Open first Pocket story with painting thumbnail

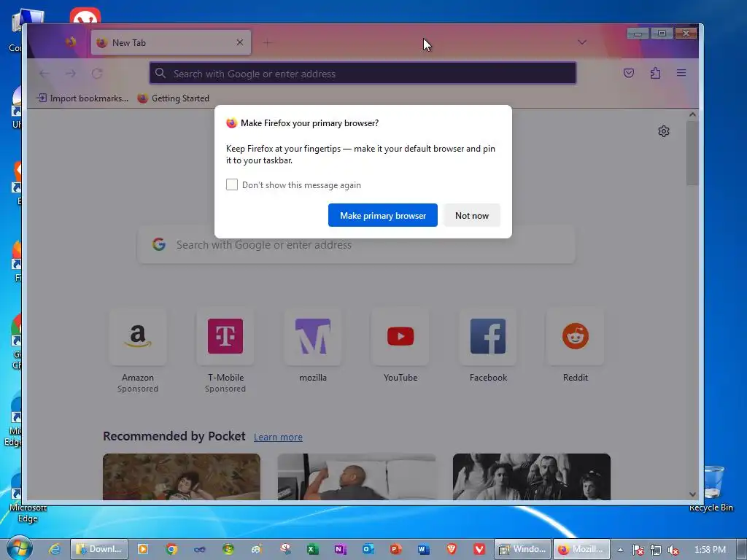point(182,477)
